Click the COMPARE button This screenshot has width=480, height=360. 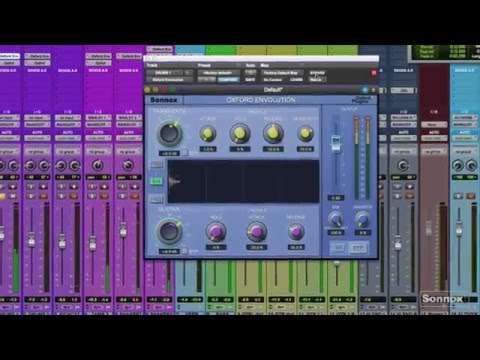tap(228, 80)
